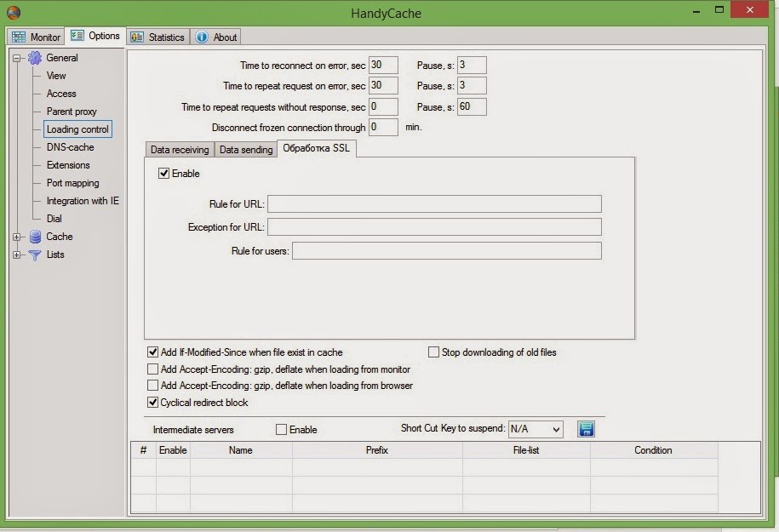This screenshot has height=532, width=779.
Task: Click the Monitor tab grid icon
Action: click(x=19, y=37)
